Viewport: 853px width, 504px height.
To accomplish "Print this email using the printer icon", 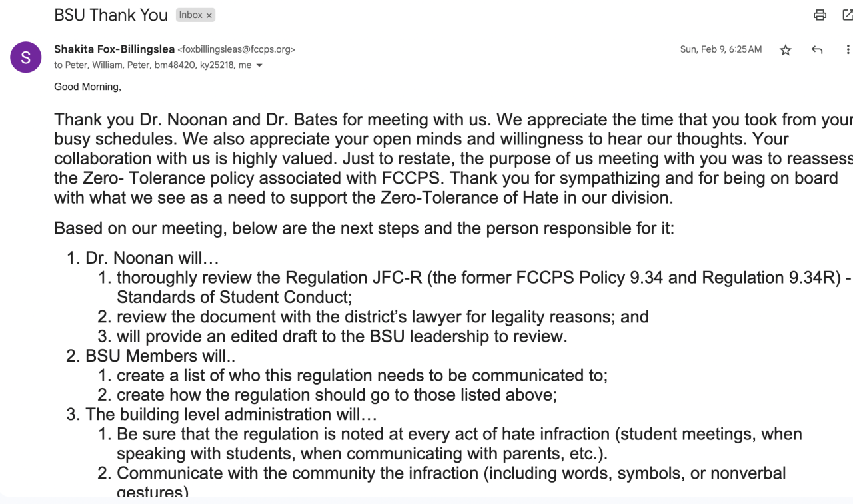I will (x=820, y=15).
